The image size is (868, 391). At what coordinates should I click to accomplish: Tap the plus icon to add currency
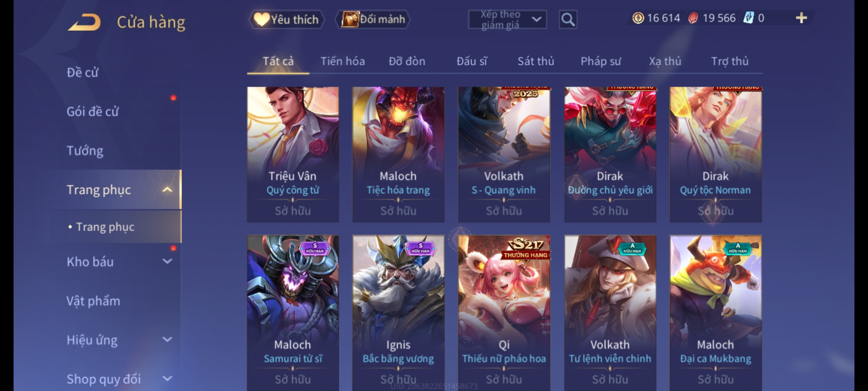tap(801, 18)
